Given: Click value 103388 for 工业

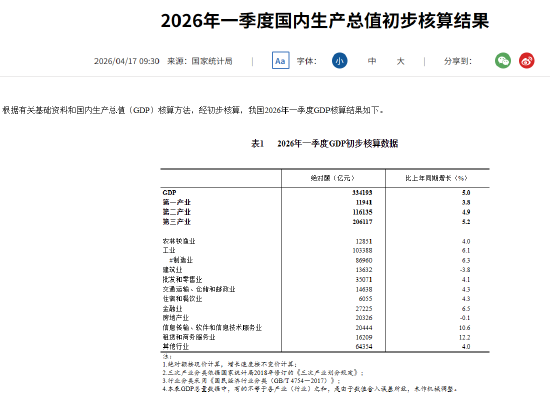Looking at the screenshot, I should point(362,250).
